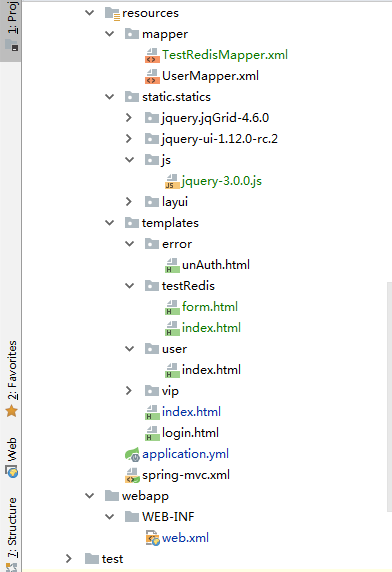392x572 pixels.
Task: Click the form.html file icon
Action: (x=172, y=307)
